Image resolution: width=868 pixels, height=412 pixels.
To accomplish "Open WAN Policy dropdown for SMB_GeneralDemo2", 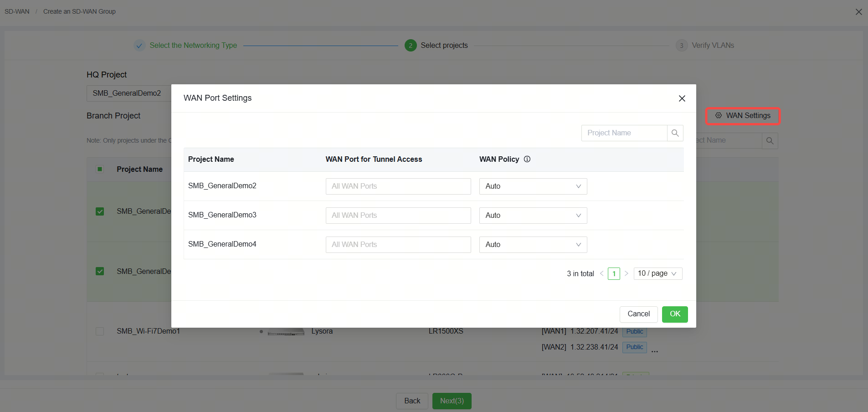I will pyautogui.click(x=533, y=186).
